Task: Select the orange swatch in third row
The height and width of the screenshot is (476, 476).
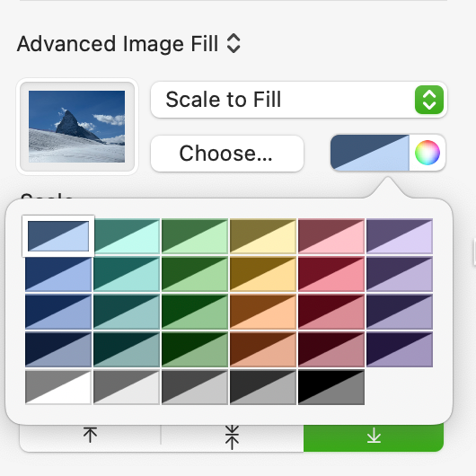Action: [263, 312]
